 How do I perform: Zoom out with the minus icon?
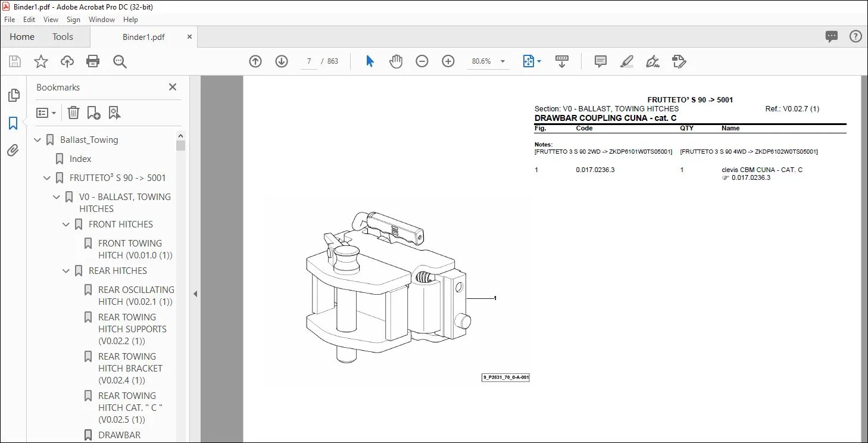point(422,61)
